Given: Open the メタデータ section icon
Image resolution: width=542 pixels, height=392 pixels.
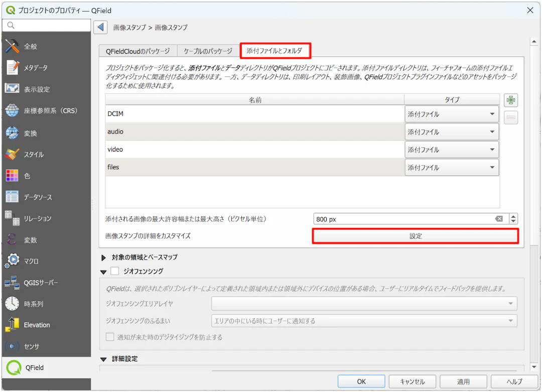Looking at the screenshot, I should pyautogui.click(x=13, y=67).
